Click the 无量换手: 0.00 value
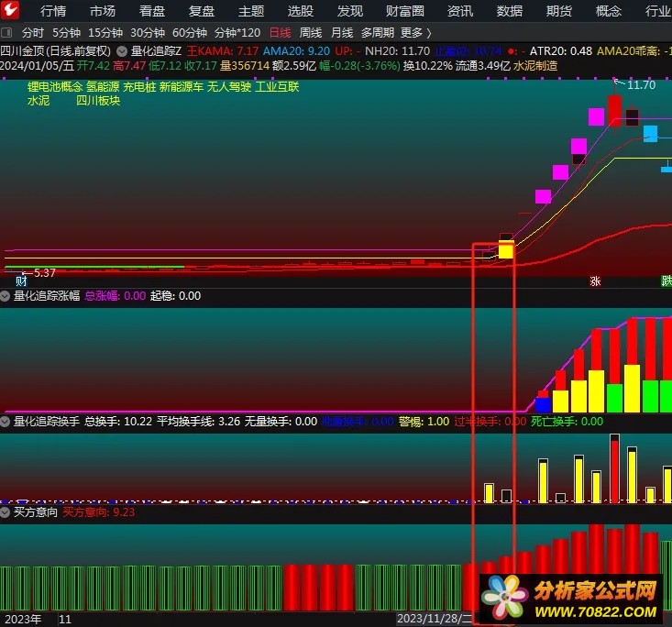This screenshot has height=627, width=672. [x=281, y=422]
